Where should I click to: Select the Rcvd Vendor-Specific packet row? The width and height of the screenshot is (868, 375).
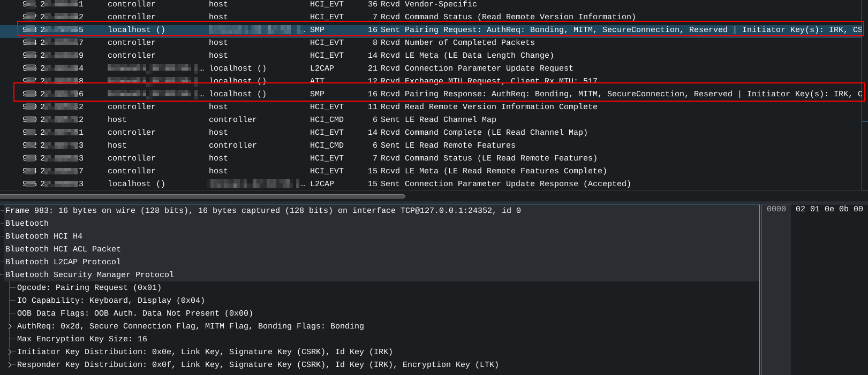[428, 4]
